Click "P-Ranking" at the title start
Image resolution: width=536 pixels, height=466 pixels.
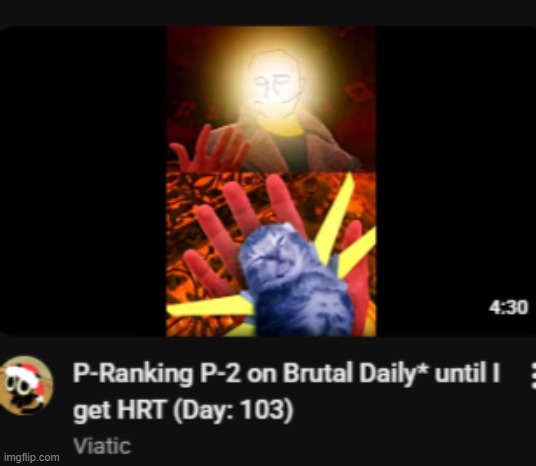[133, 373]
